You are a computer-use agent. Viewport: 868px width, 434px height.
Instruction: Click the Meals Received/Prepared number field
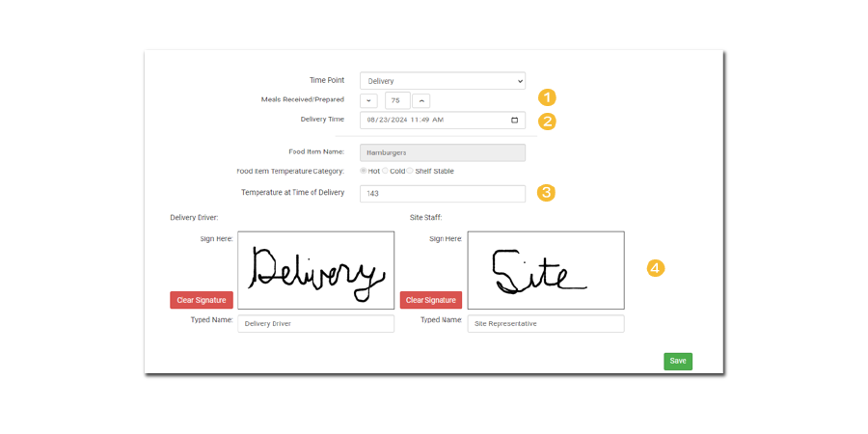[x=396, y=100]
